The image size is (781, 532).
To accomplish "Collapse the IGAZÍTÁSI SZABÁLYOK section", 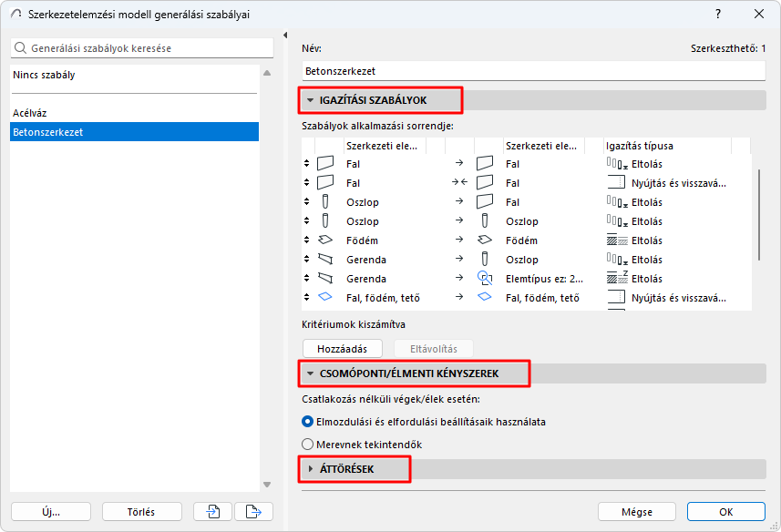I will point(310,100).
